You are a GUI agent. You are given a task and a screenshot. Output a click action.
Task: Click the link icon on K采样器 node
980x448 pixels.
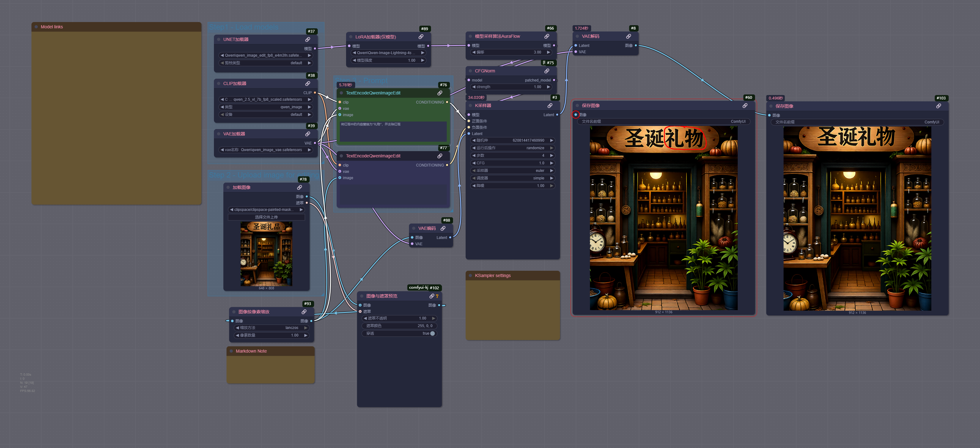click(x=550, y=105)
